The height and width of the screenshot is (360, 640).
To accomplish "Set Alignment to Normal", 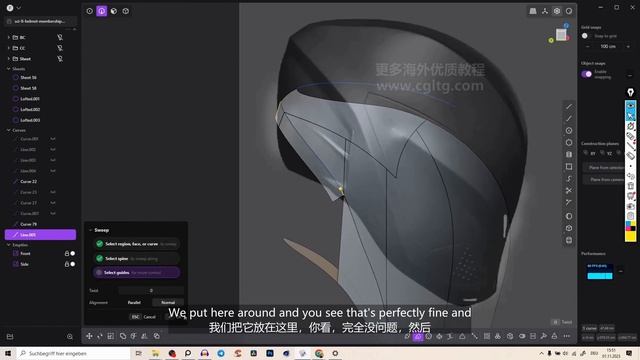I will pos(168,302).
